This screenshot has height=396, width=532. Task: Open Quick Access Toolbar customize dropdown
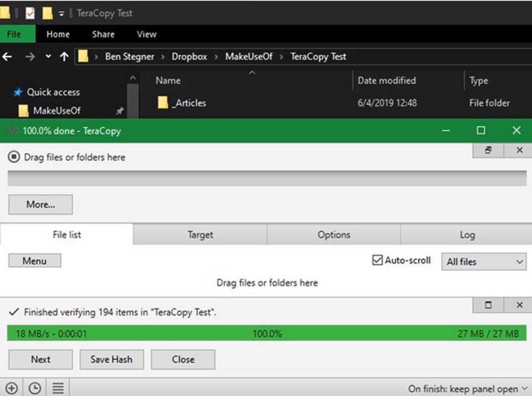click(x=62, y=14)
